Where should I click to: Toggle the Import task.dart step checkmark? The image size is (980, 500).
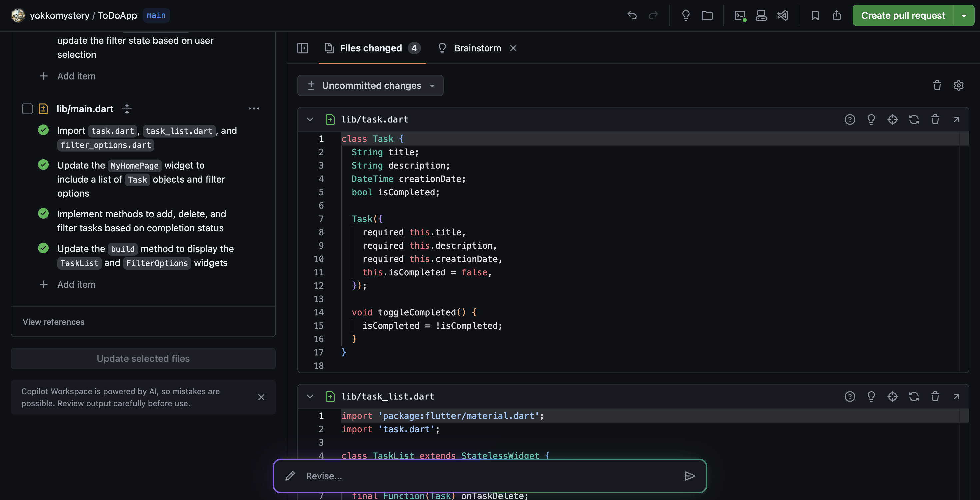coord(43,130)
